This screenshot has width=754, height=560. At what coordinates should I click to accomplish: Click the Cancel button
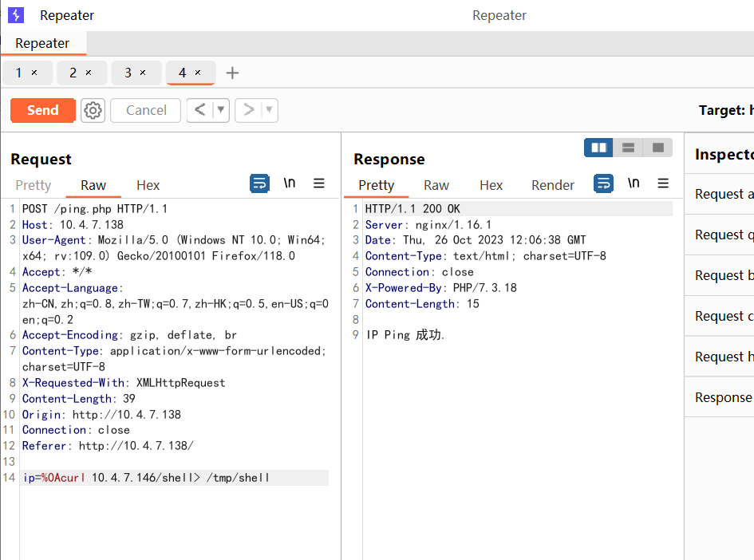146,111
